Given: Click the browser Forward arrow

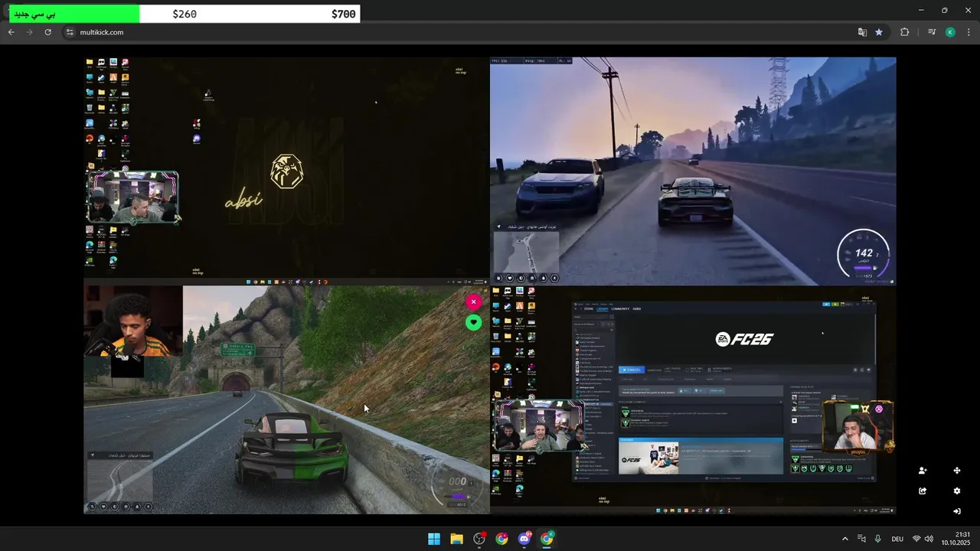Looking at the screenshot, I should [x=30, y=32].
